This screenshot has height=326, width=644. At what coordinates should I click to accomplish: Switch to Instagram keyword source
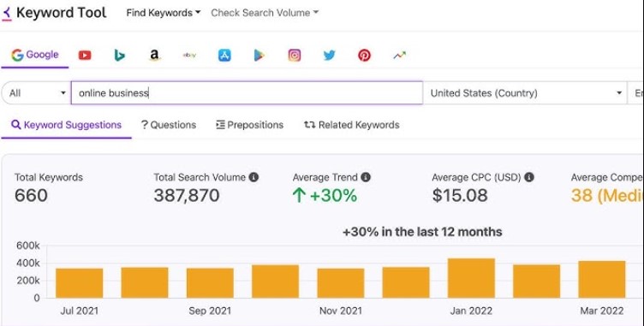[x=294, y=55]
